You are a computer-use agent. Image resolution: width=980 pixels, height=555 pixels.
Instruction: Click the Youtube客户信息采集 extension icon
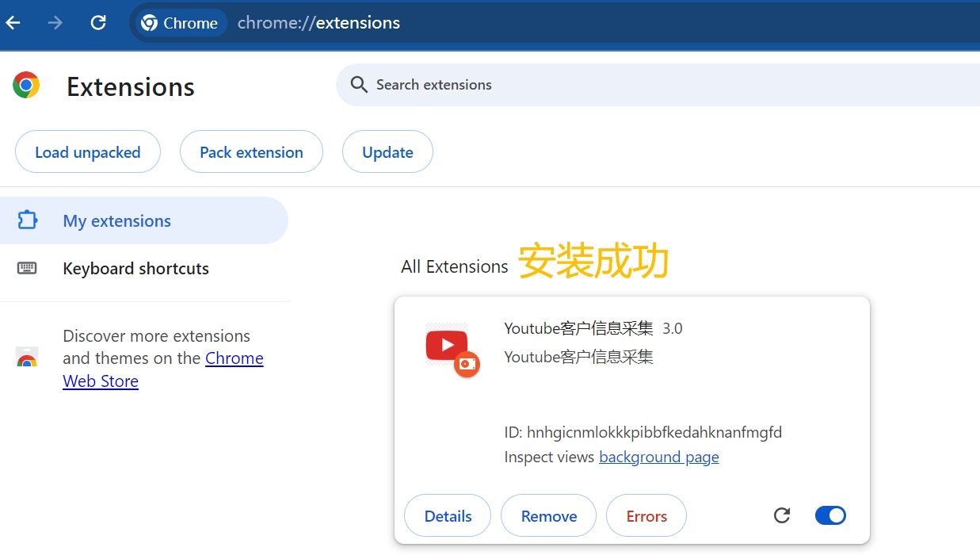[452, 349]
